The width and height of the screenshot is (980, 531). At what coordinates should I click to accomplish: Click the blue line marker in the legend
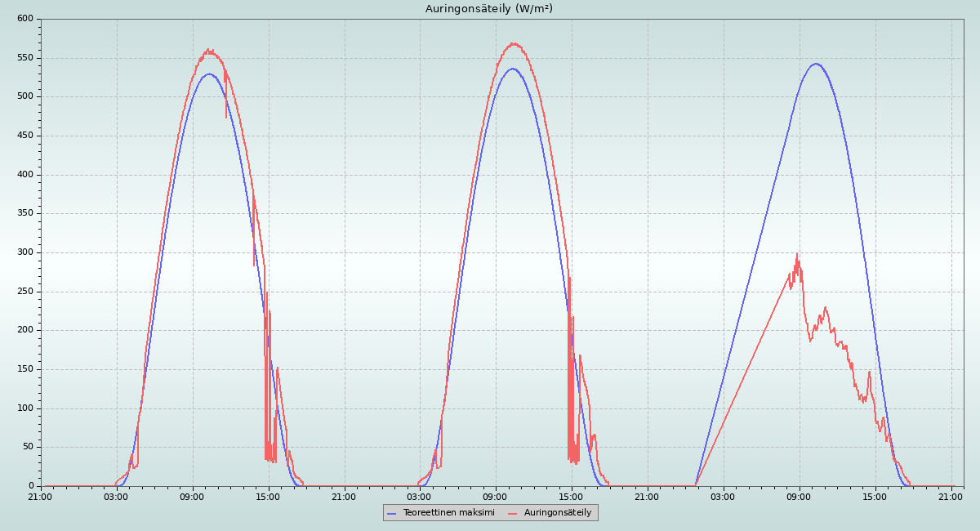pyautogui.click(x=392, y=513)
